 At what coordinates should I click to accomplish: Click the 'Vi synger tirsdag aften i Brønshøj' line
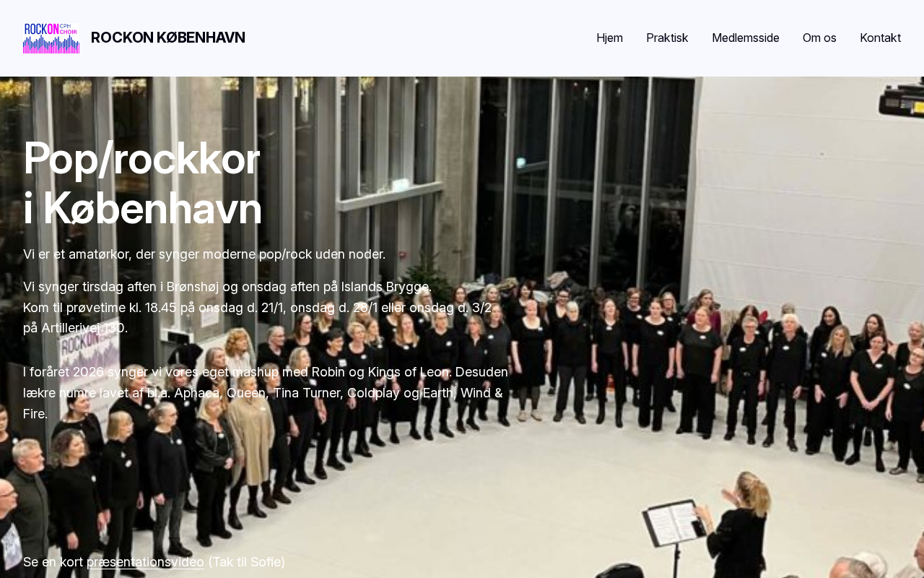point(227,287)
